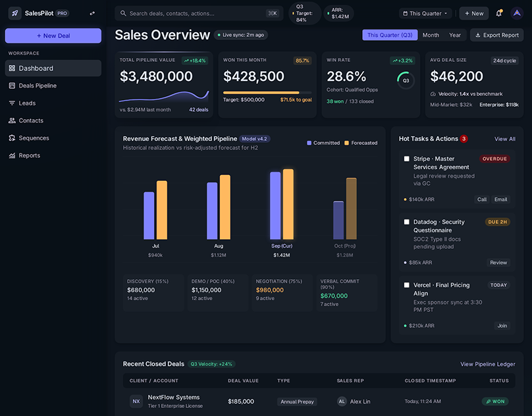Image resolution: width=532 pixels, height=416 pixels.
Task: Click the DUE 2H tag on Datadog task
Action: coord(497,222)
